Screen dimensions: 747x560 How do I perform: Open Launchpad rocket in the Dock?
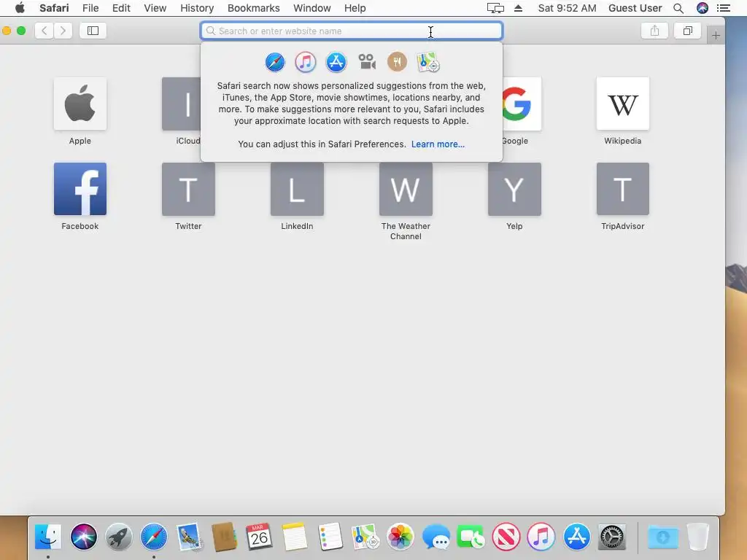coord(119,536)
